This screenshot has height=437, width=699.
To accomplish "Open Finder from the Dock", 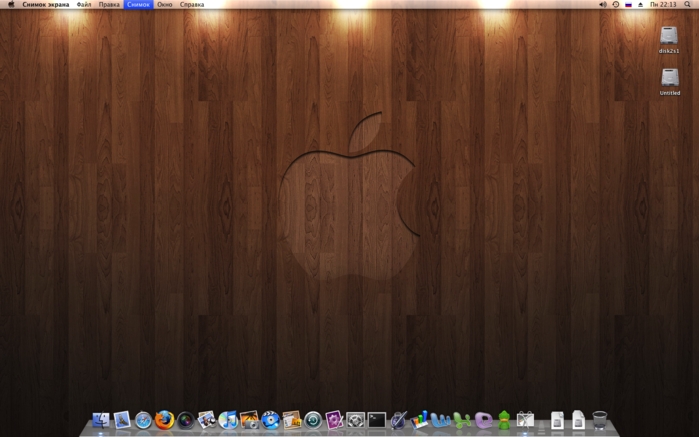I will tap(101, 420).
